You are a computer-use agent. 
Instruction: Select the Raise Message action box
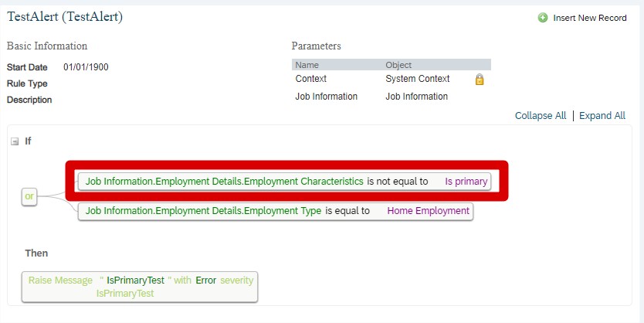coord(140,287)
